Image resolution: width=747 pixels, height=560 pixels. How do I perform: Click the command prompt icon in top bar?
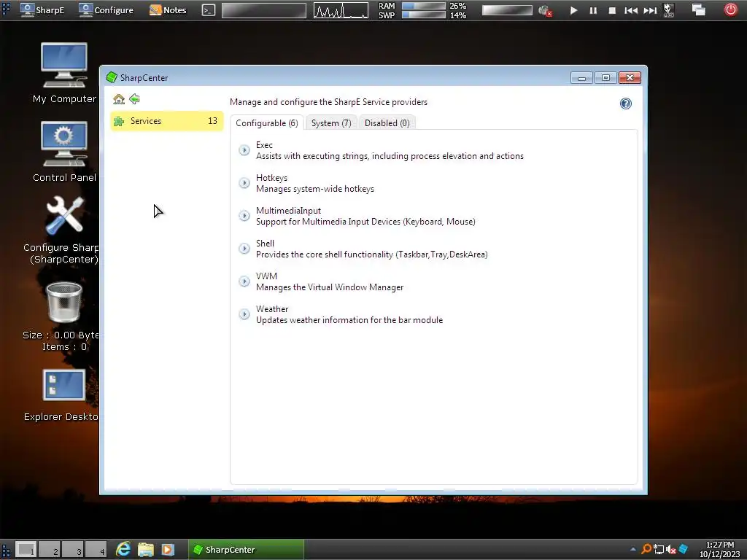tap(209, 10)
